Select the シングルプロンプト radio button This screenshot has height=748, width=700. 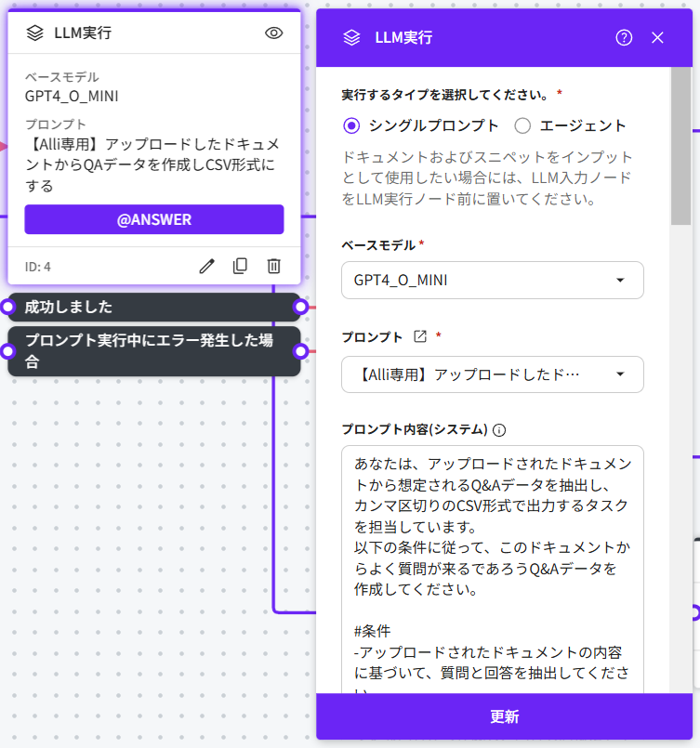pos(351,125)
